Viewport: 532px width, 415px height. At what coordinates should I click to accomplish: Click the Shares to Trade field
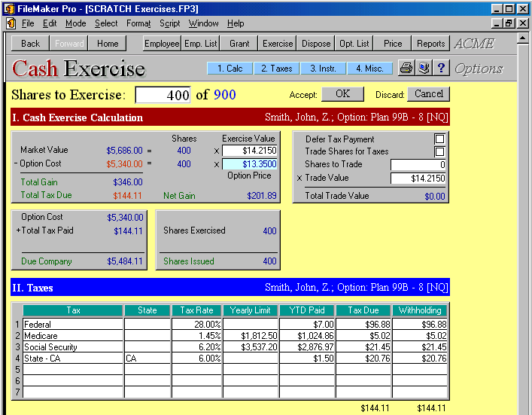coord(418,165)
